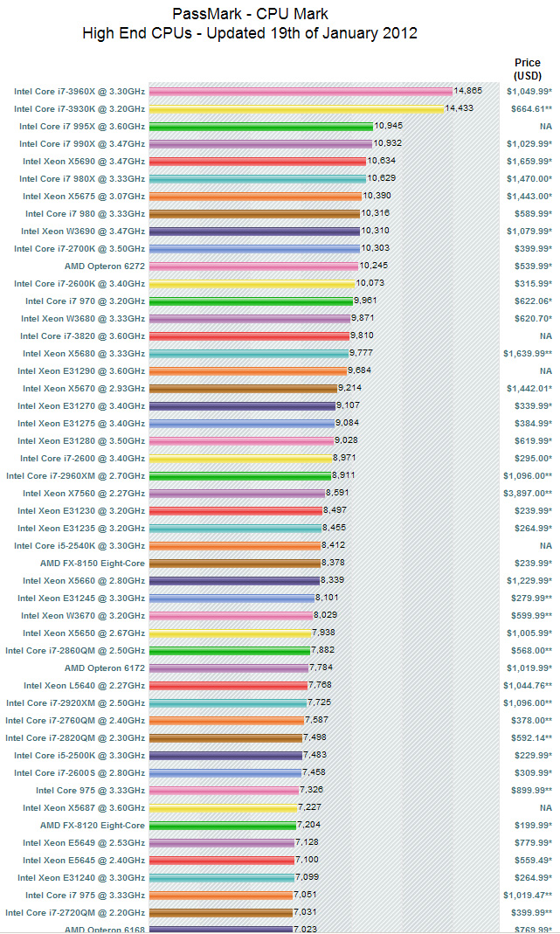Select Intel Core i7 970 @ 3.20GHz entry
560x934 pixels.
click(85, 301)
